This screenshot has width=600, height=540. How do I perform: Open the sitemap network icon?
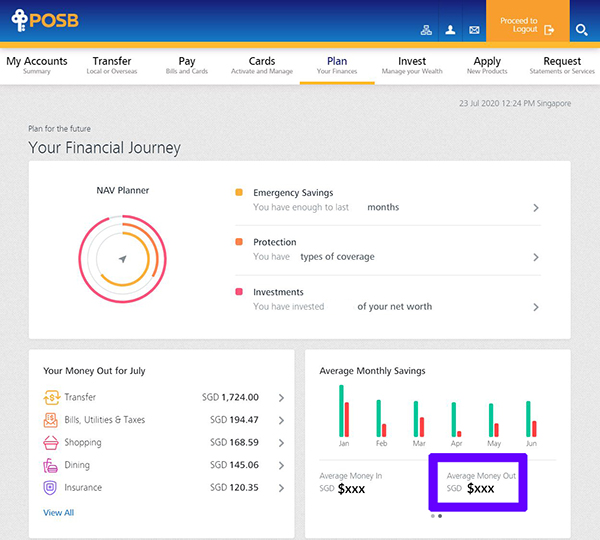(426, 30)
